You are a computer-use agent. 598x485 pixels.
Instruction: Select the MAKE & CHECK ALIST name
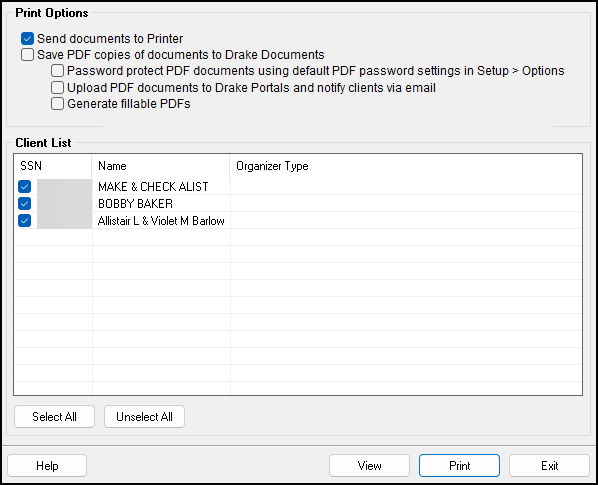pos(153,187)
